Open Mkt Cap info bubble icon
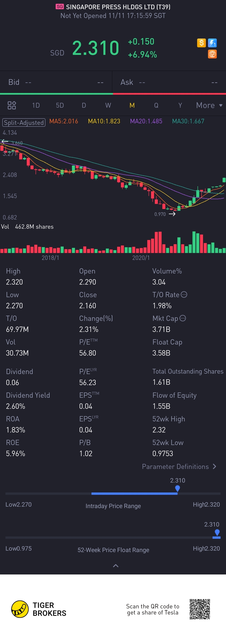 pyautogui.click(x=183, y=318)
